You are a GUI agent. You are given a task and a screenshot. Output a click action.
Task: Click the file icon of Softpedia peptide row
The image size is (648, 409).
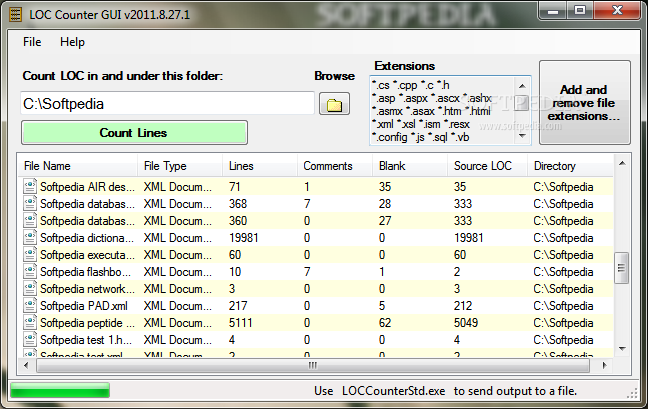(30, 322)
